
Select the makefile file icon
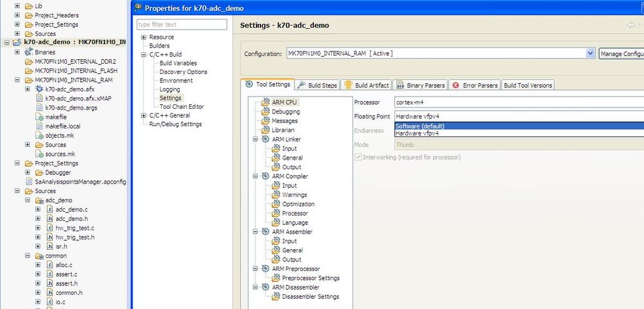39,117
